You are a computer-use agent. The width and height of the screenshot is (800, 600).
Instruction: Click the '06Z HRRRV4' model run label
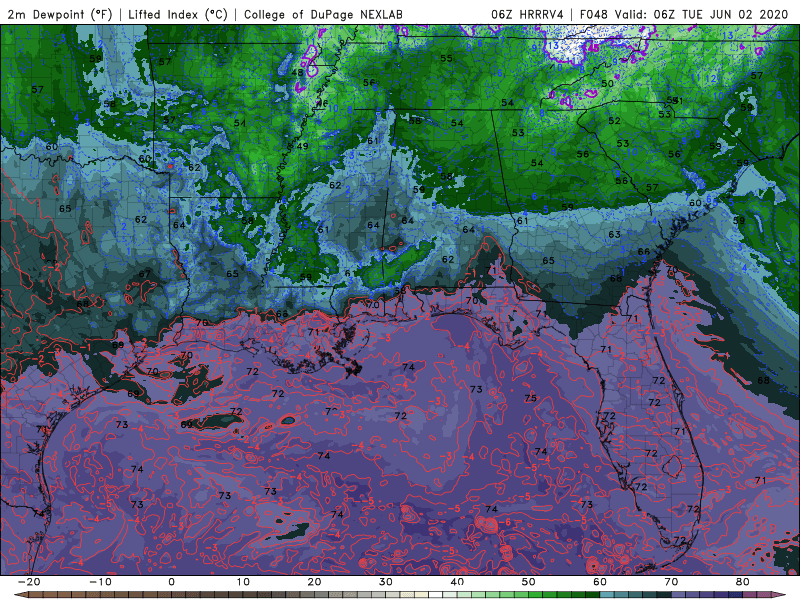[527, 15]
